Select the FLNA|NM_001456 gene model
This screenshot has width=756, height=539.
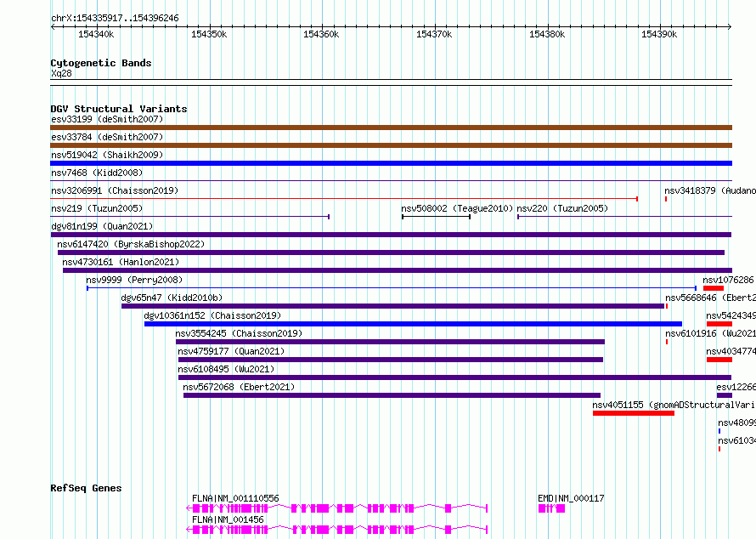tap(336, 530)
